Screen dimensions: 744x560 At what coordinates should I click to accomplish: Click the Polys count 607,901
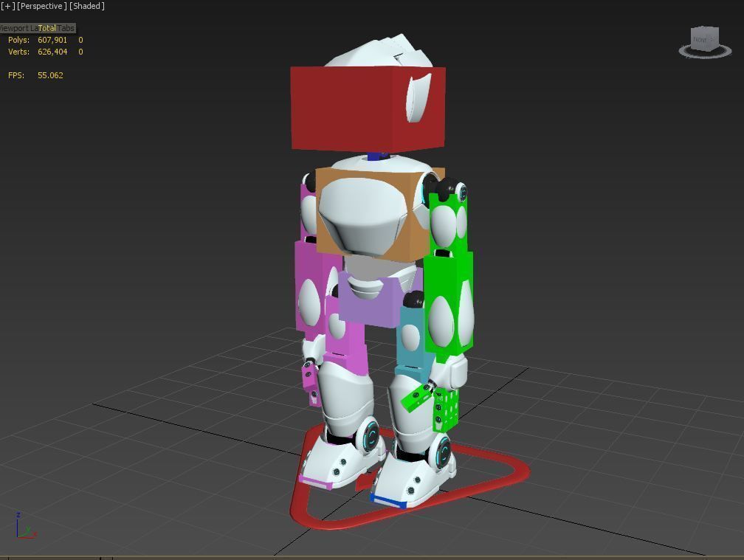[x=52, y=40]
